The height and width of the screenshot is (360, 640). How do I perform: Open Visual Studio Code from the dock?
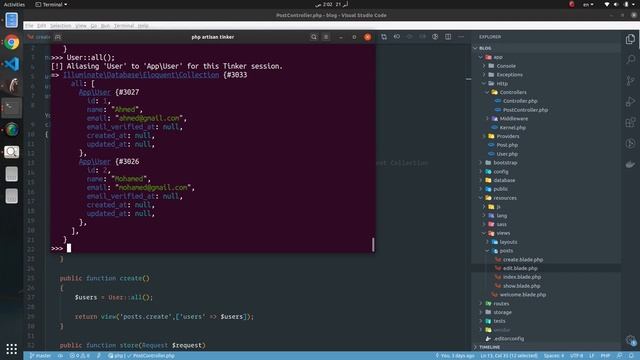coord(12,64)
